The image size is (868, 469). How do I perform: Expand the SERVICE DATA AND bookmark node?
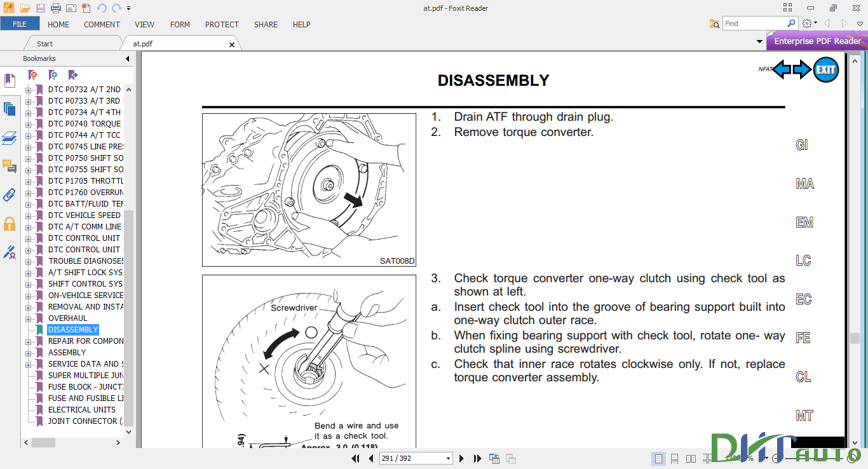29,364
